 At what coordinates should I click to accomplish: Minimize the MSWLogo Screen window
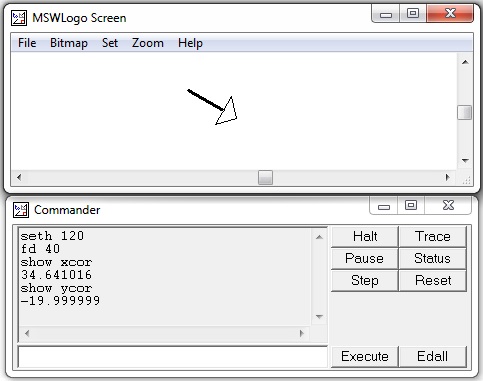[x=386, y=14]
